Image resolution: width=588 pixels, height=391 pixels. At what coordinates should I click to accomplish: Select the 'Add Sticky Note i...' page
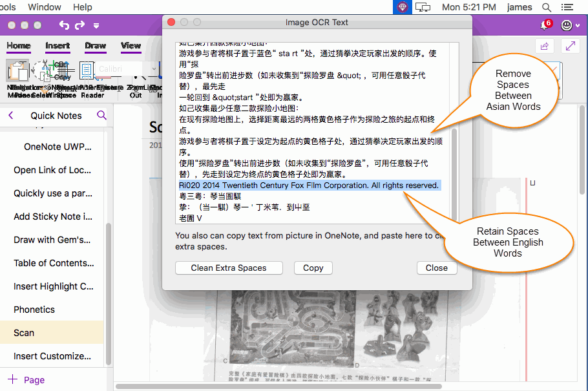53,217
